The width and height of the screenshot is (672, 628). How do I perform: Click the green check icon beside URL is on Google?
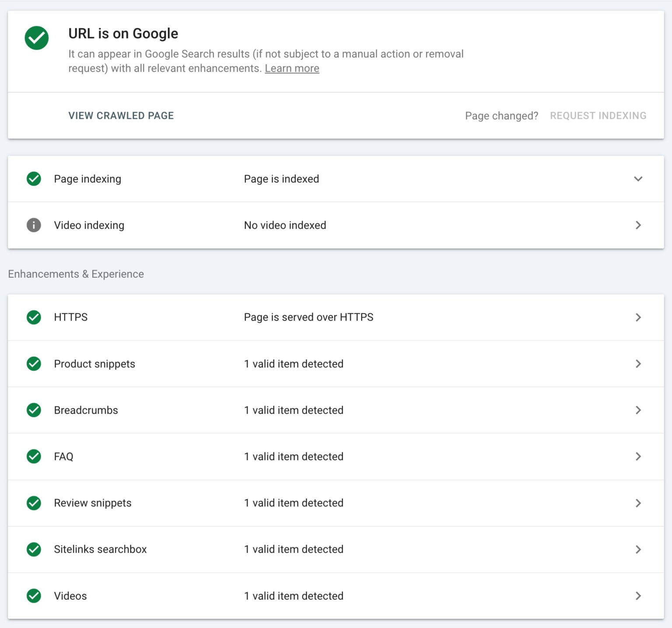pyautogui.click(x=37, y=38)
